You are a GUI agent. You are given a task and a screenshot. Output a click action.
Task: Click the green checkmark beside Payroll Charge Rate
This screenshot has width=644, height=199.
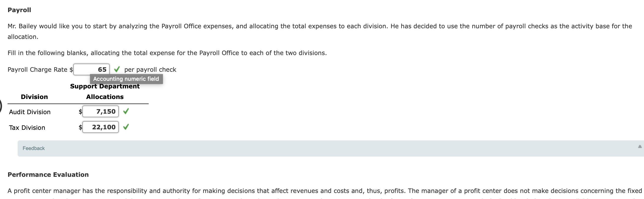pos(116,69)
